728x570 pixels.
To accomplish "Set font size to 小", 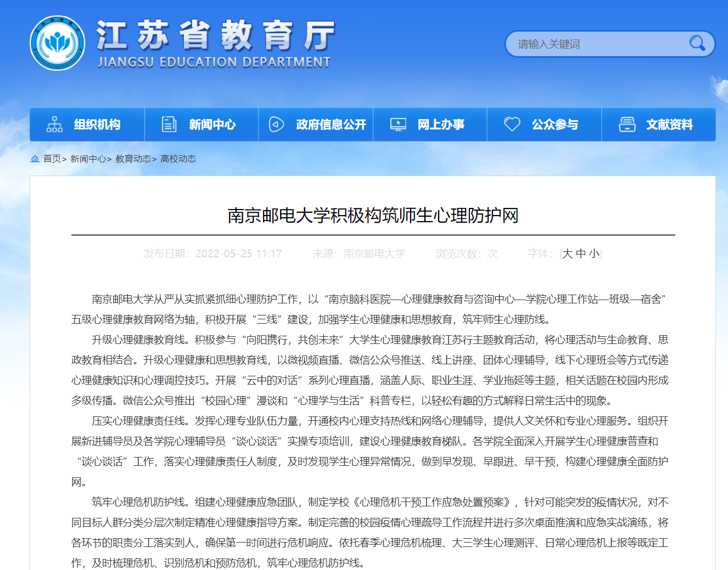I will click(x=595, y=253).
